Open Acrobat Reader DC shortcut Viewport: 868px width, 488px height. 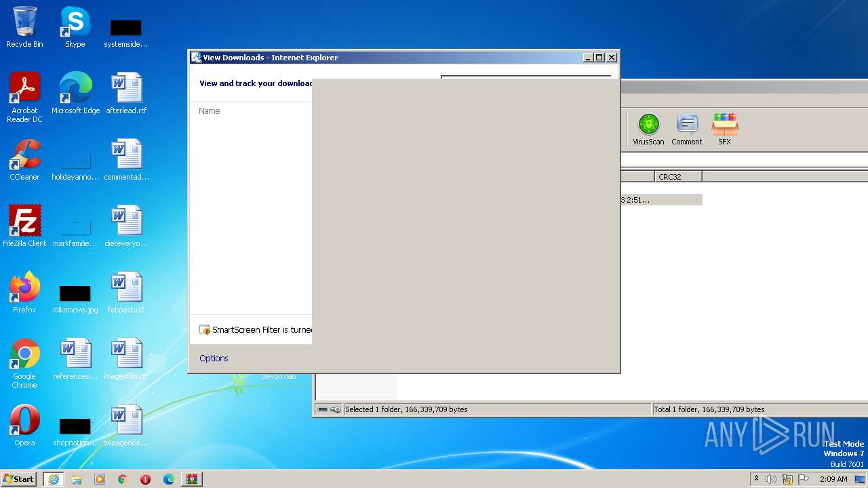point(24,97)
